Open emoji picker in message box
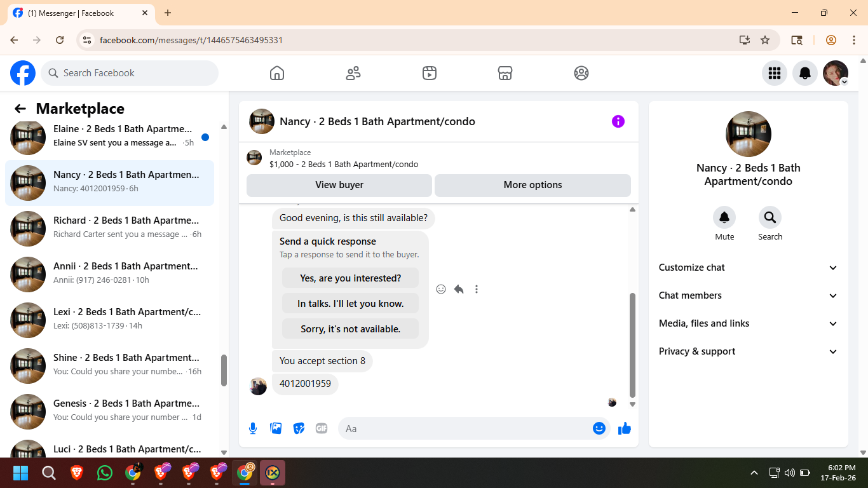868x488 pixels. tap(599, 428)
